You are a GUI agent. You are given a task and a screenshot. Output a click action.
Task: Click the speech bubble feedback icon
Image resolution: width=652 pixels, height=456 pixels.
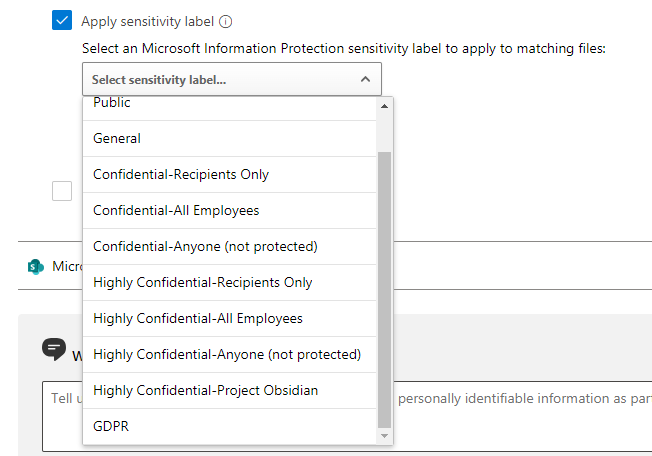point(54,349)
